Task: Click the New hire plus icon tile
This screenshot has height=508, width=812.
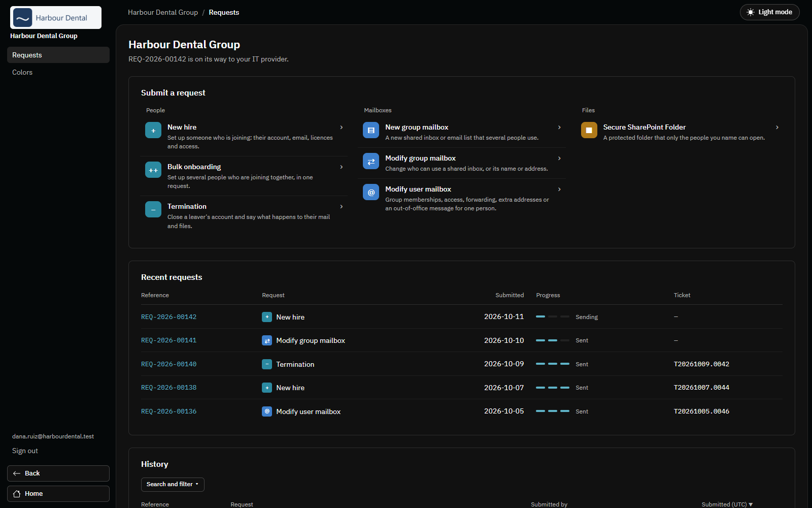Action: (x=153, y=130)
